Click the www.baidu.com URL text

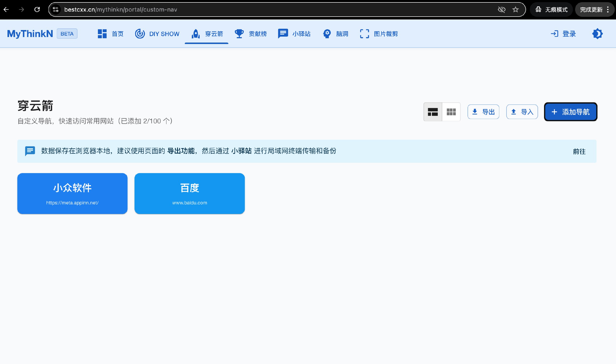click(190, 203)
